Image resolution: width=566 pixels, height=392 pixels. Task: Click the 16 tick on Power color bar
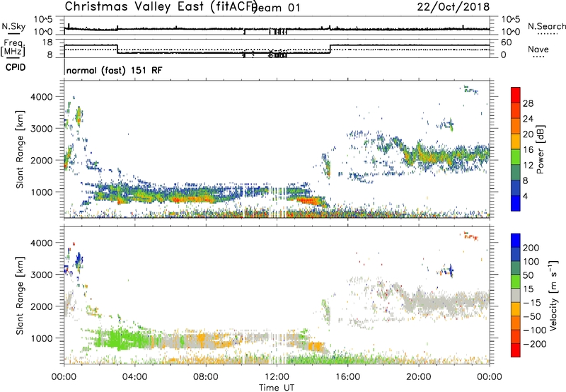point(528,150)
